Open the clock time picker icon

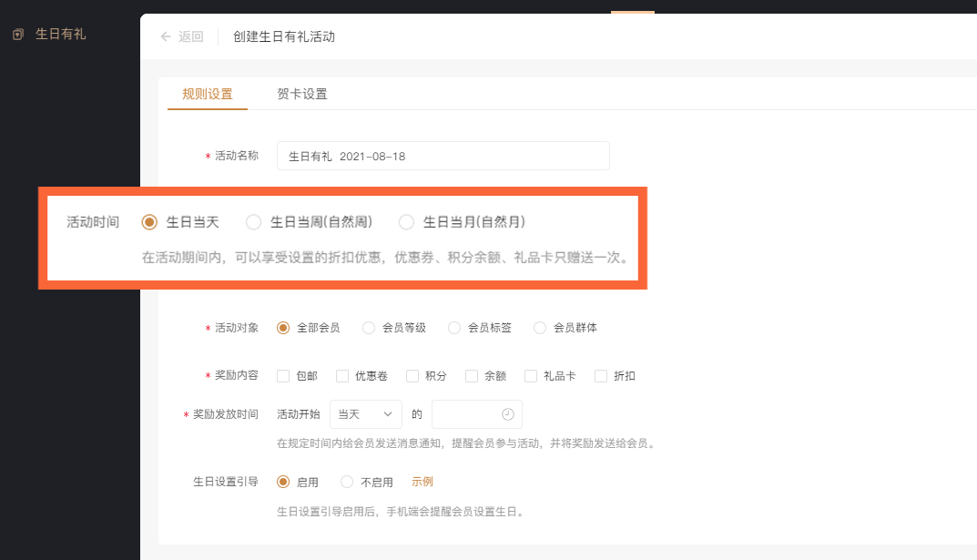click(508, 414)
